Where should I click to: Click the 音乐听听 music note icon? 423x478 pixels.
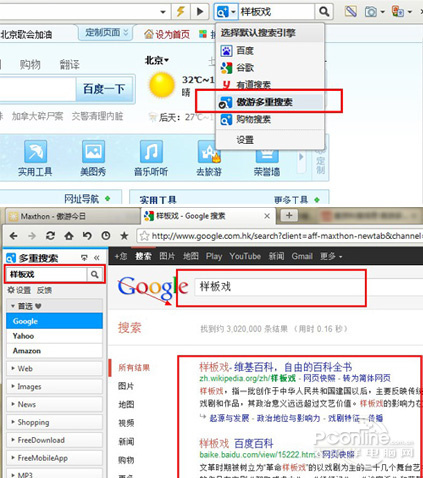(151, 151)
